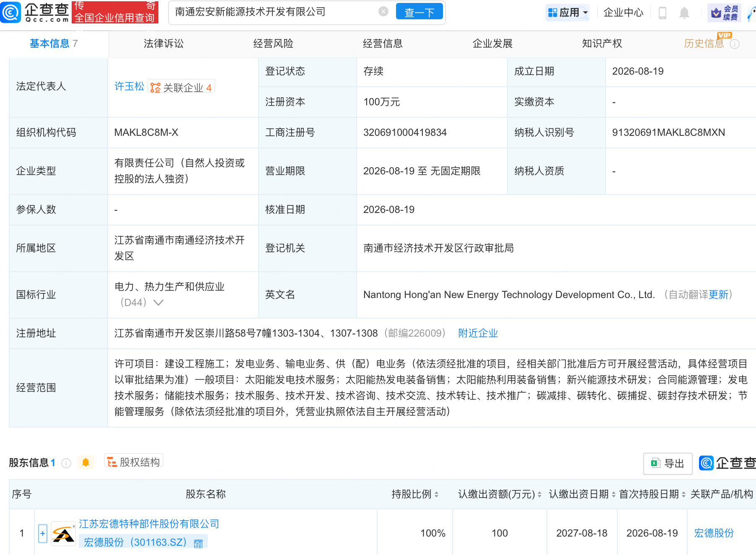Screen dimensions: 756x555
Task: Switch to the 经营风险 tab
Action: 273,44
